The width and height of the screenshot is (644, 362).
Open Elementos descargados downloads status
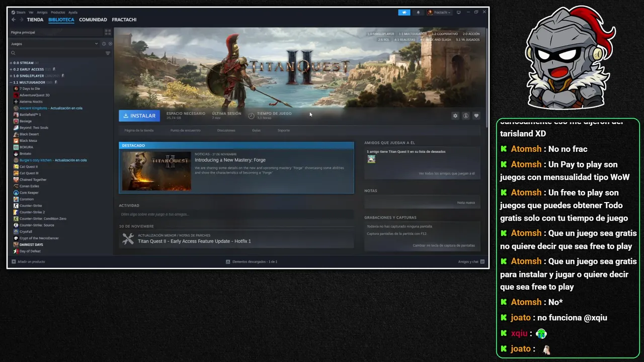tap(252, 261)
